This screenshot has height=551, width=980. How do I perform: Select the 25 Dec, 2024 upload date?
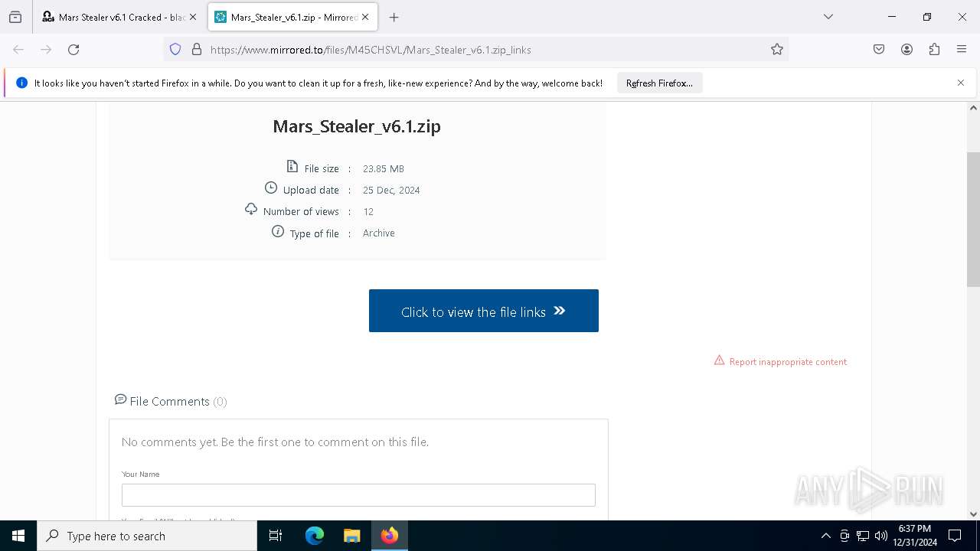(x=391, y=190)
